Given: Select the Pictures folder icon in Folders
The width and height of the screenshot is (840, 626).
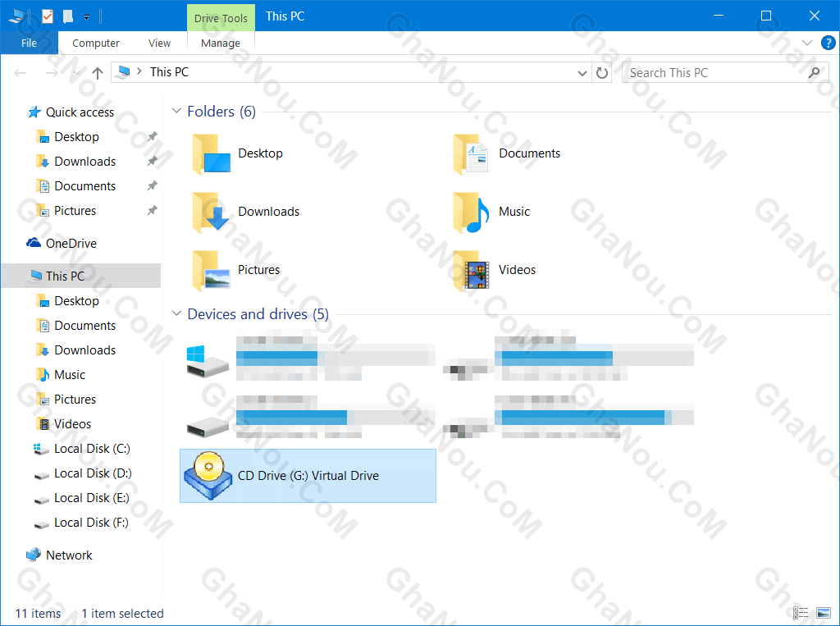Looking at the screenshot, I should tap(211, 271).
